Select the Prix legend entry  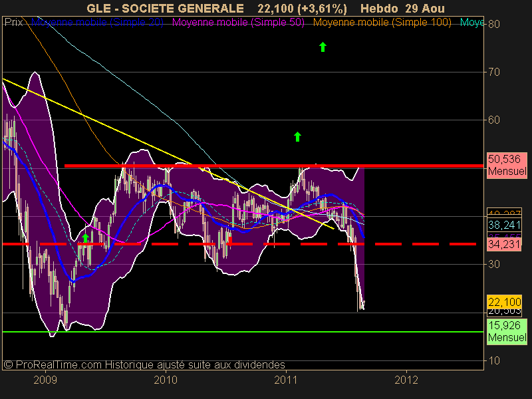click(13, 23)
